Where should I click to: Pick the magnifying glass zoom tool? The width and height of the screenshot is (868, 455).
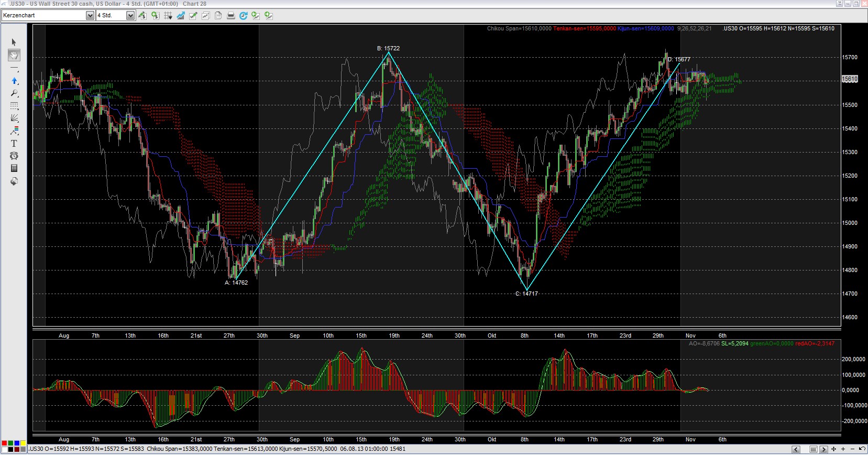[x=14, y=93]
